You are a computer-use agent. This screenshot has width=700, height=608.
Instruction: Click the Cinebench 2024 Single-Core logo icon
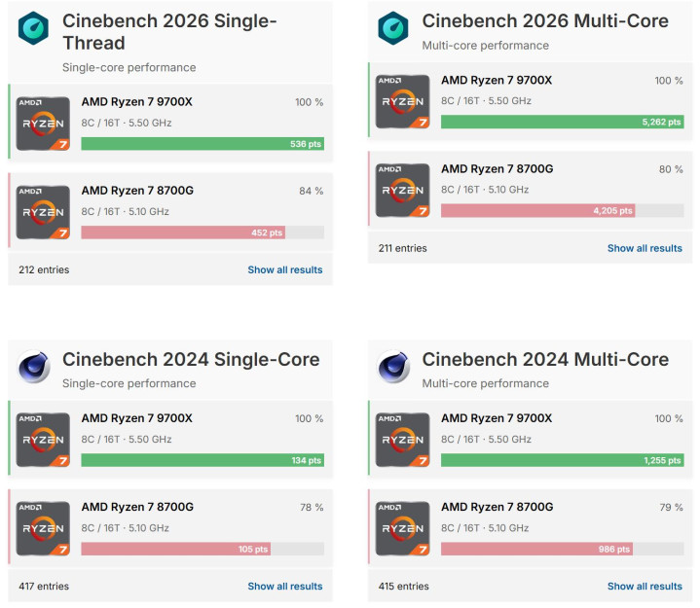[34, 368]
